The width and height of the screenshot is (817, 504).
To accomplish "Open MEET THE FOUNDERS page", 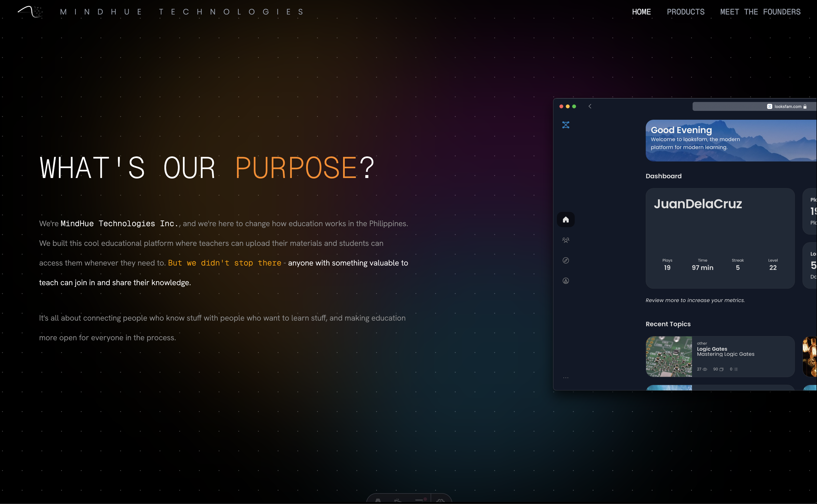I will [x=760, y=12].
